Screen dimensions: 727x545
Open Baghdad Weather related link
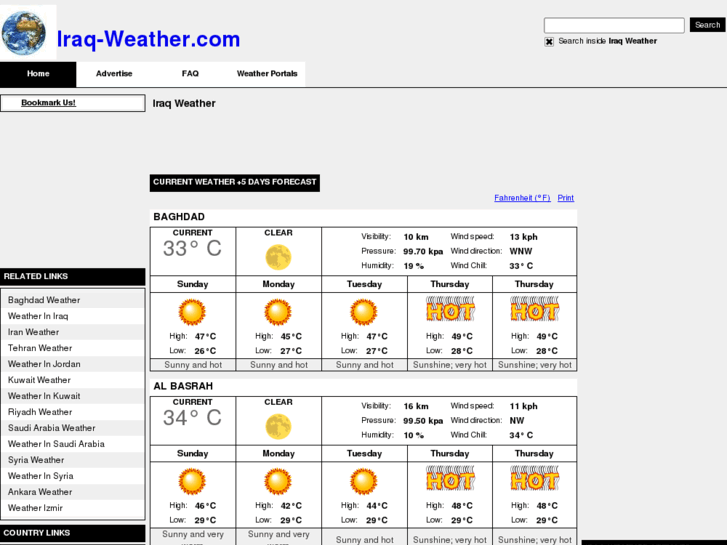[44, 300]
